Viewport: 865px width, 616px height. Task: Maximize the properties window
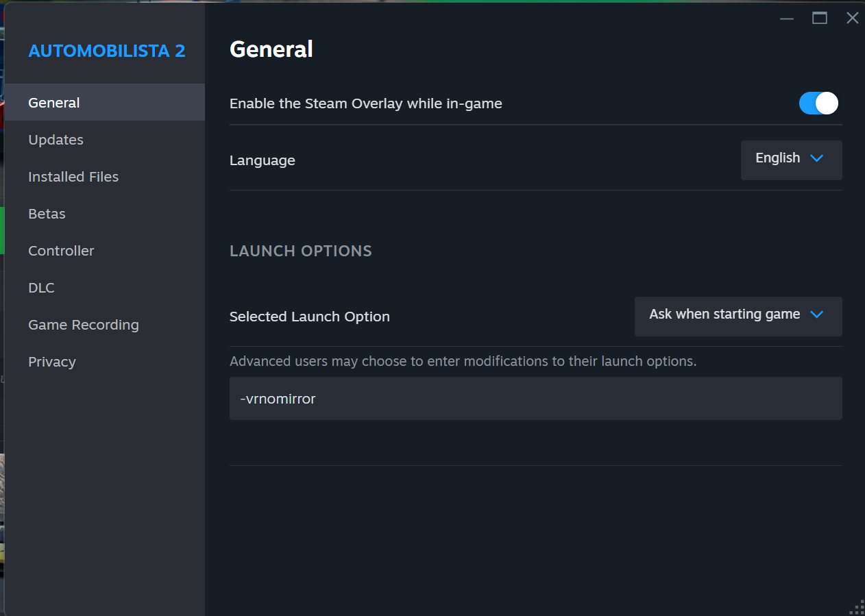[x=820, y=19]
